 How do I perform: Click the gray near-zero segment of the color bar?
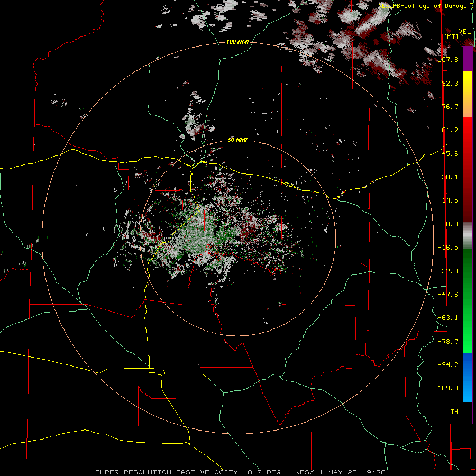pos(467,235)
